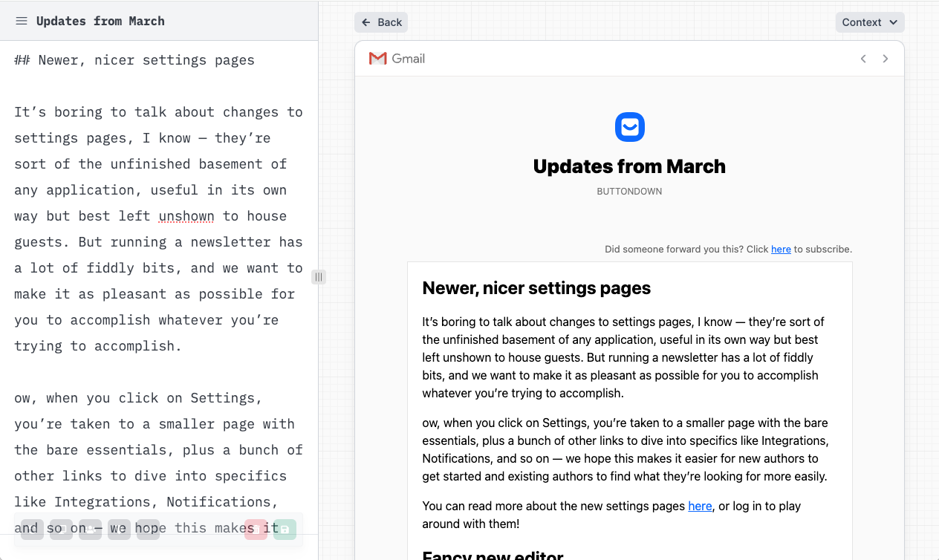The image size is (939, 560).
Task: Click the green save icon in the floating toolbar
Action: coord(285,528)
